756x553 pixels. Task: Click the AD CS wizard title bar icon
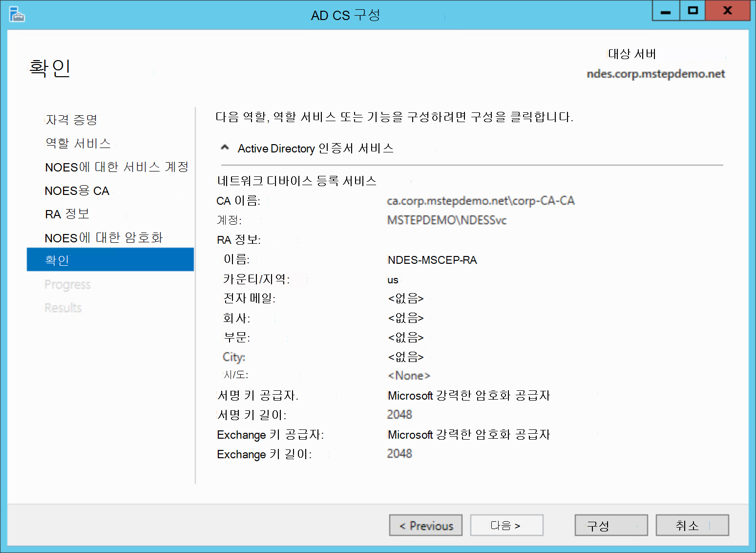pos(17,14)
